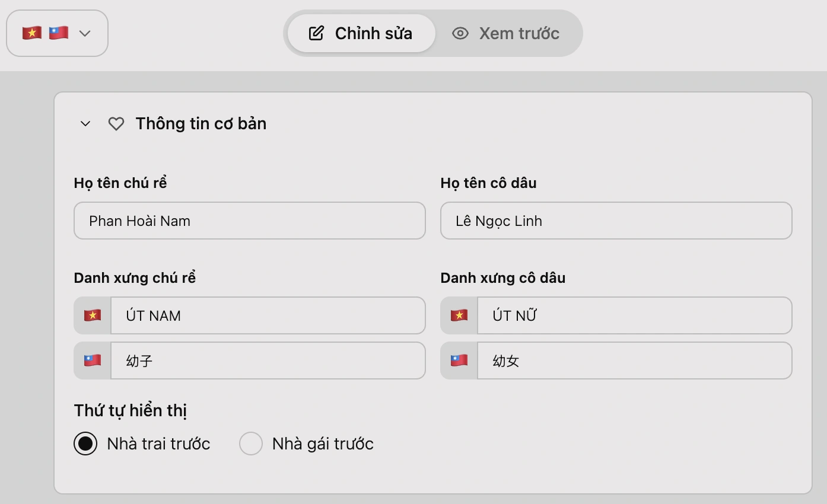
Task: Click the eye icon on Xem trước
Action: pos(460,33)
